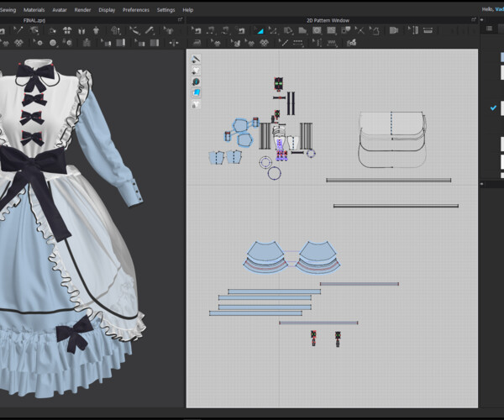The height and width of the screenshot is (420, 504).
Task: Open the Render menu
Action: 82,10
